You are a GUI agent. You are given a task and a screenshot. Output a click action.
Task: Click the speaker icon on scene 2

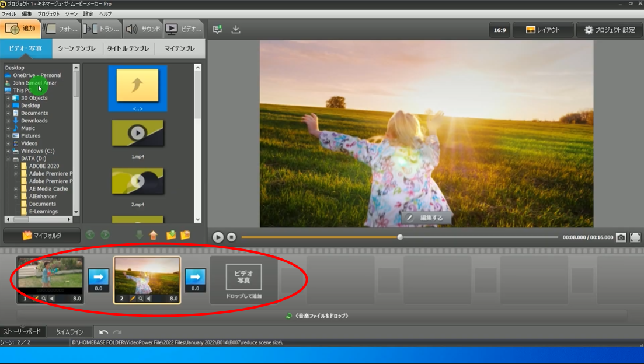point(149,299)
